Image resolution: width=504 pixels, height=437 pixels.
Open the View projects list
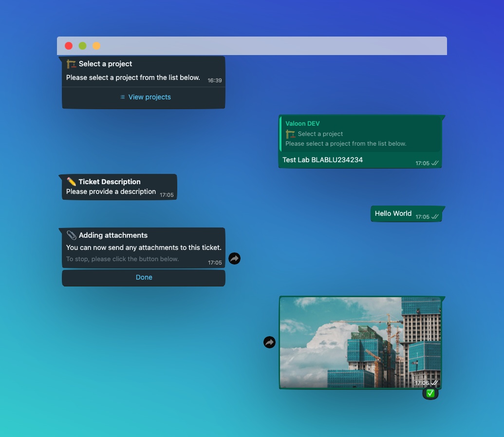pos(145,97)
